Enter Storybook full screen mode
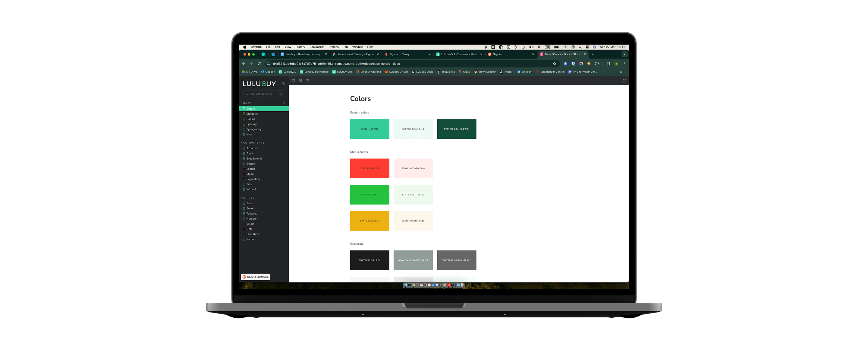This screenshot has height=350, width=868. tap(624, 81)
